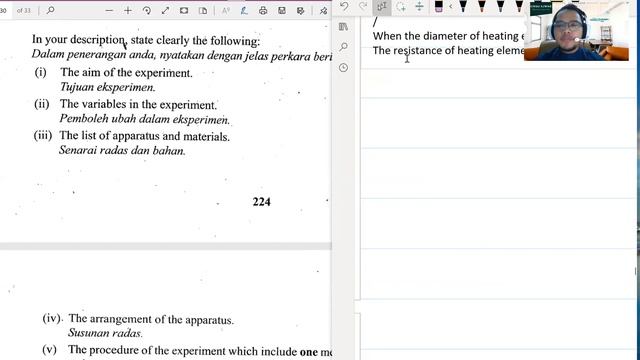Image resolution: width=640 pixels, height=360 pixels.
Task: Open the page layout view option
Action: (203, 11)
